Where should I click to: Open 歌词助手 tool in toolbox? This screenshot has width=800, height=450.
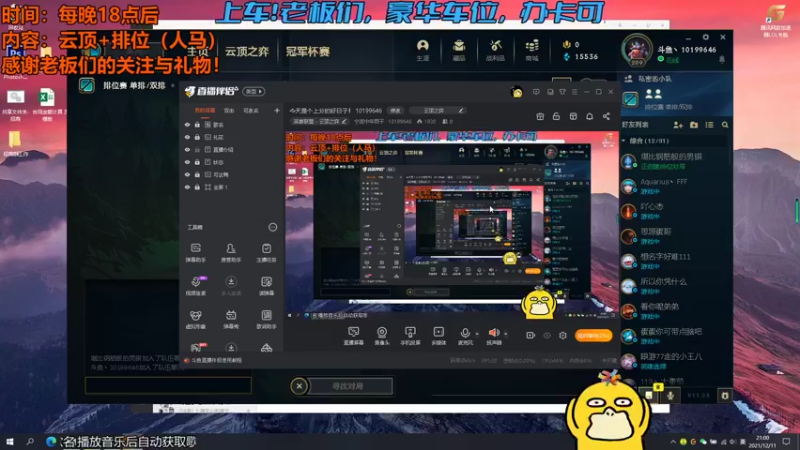coord(266,319)
